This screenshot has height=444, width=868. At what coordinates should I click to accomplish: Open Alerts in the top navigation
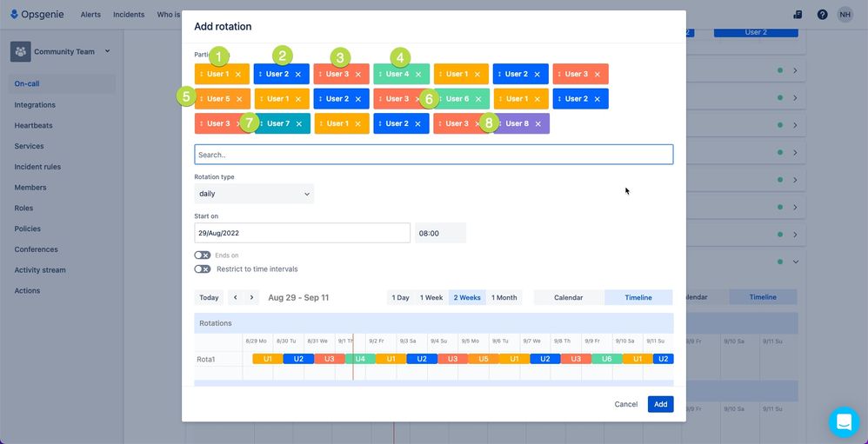tap(90, 15)
